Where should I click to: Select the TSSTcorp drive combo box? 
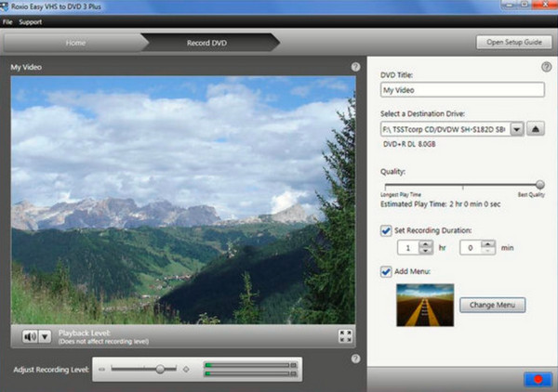coord(452,129)
